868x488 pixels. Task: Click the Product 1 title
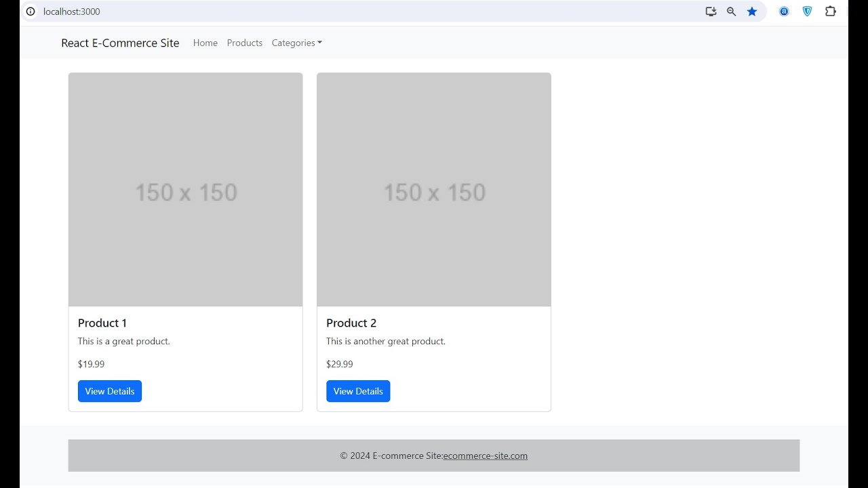coord(102,323)
